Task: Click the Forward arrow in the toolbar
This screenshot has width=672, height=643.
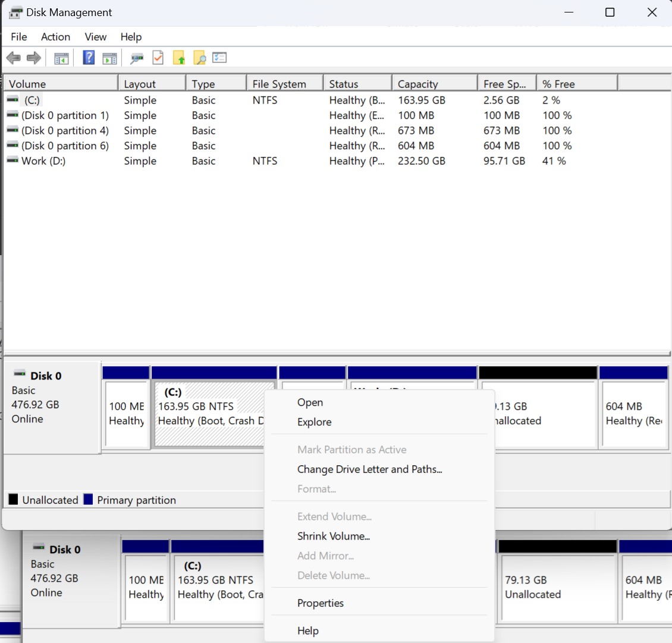Action: tap(34, 58)
